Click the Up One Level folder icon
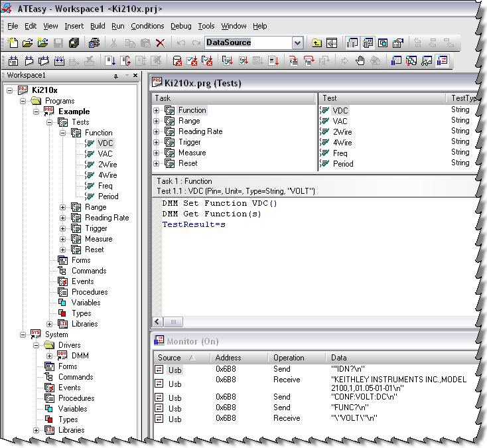Image resolution: width=487 pixels, height=448 pixels. point(316,43)
